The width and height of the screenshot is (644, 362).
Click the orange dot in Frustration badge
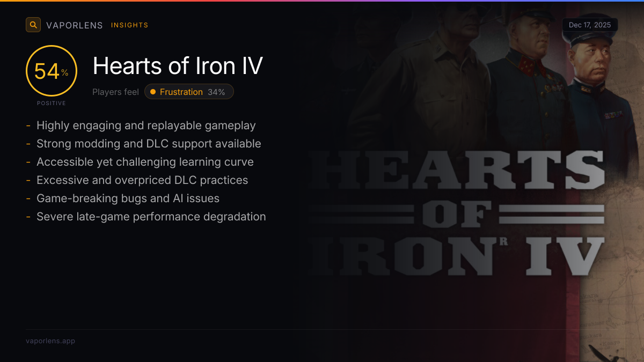point(153,92)
